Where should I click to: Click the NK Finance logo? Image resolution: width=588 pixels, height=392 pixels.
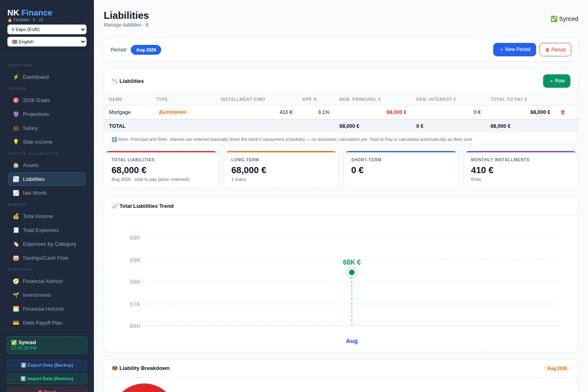30,13
